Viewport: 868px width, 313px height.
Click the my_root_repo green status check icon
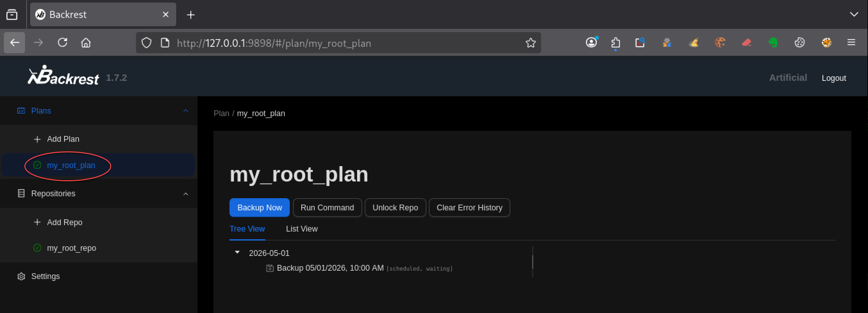[x=37, y=248]
